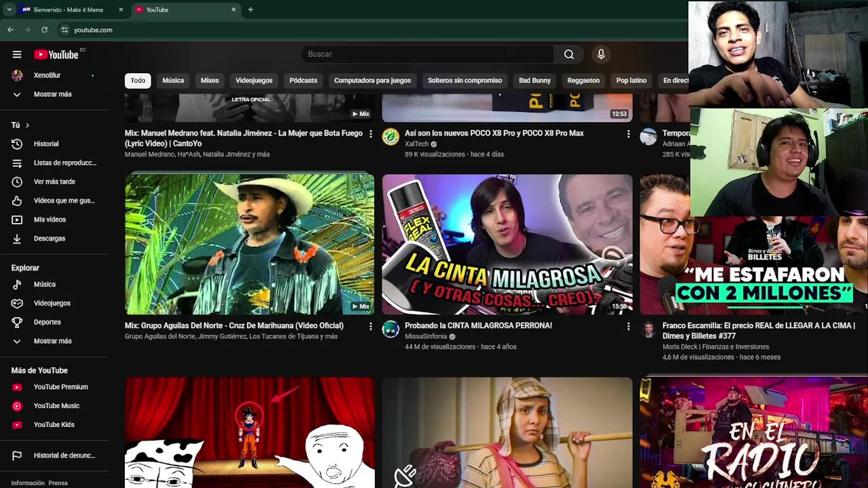This screenshot has width=868, height=488.
Task: Open YouTube Music in sidebar
Action: (x=54, y=406)
